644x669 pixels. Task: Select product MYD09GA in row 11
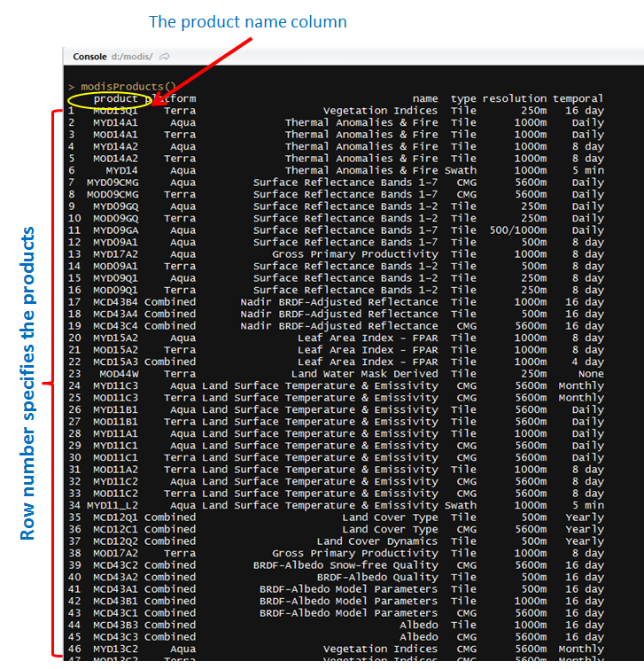tap(115, 230)
